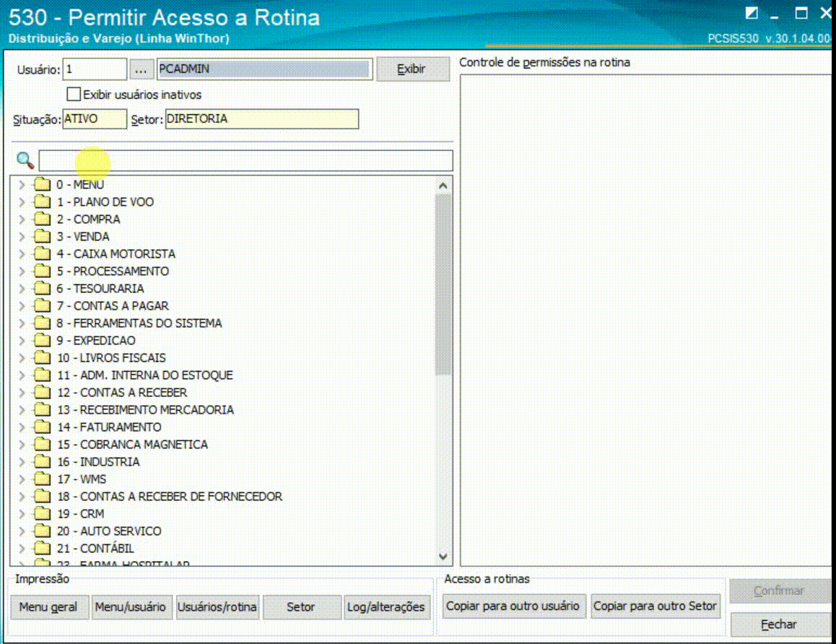
Task: Click the folder icon of 9 - EXPEDICAO
Action: (x=42, y=340)
